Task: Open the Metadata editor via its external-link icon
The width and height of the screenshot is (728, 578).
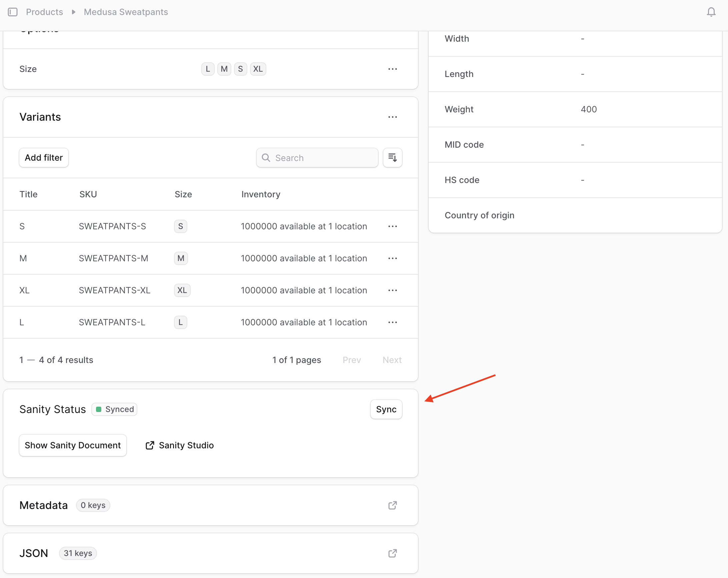Action: point(392,505)
